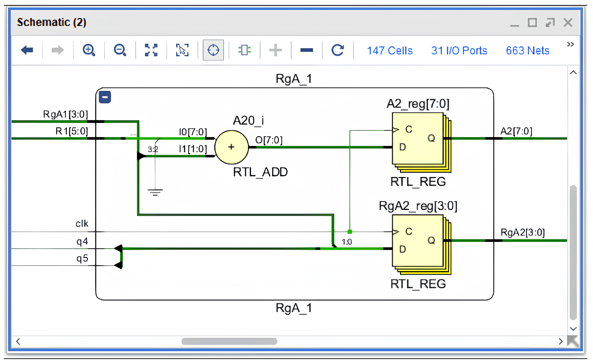Click the horizontal scrollbar thumb
The width and height of the screenshot is (593, 364).
coord(229,341)
